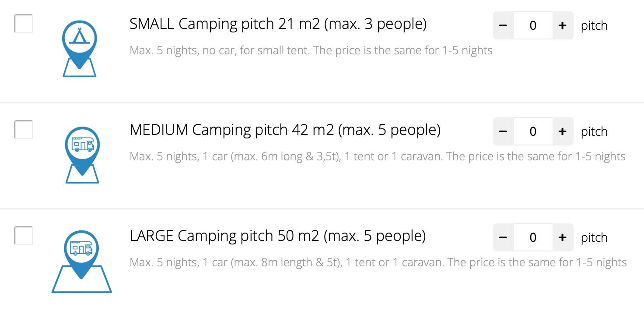Image resolution: width=644 pixels, height=311 pixels.
Task: Click the LARGE Camping pitch 50 m2 title
Action: point(278,237)
